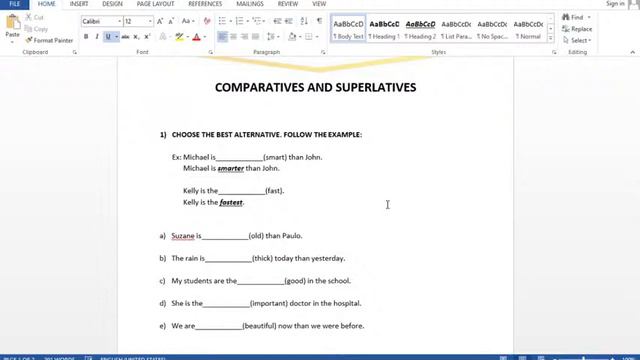Center the paragraph text
Screen dimensions: 640x360
click(x=233, y=37)
